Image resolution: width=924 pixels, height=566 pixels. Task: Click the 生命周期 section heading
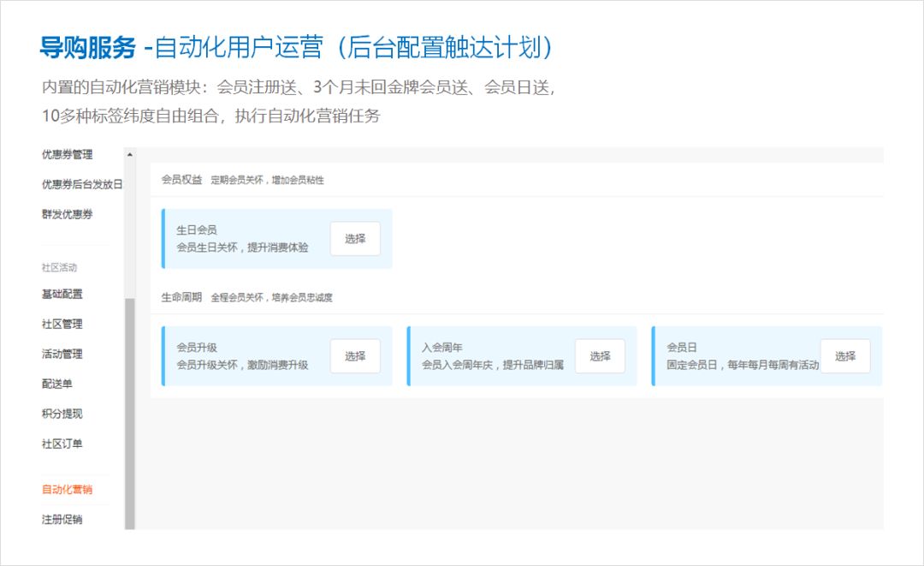point(181,297)
